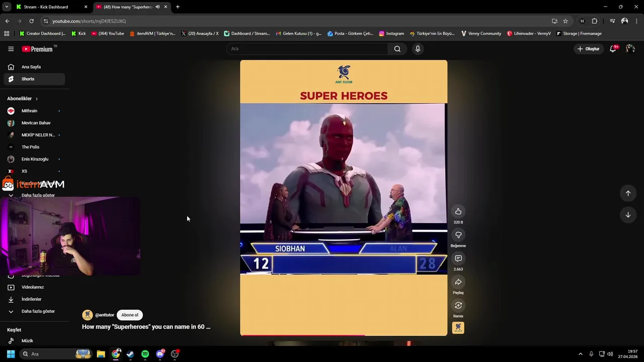Share this Short via Paylaş icon
This screenshot has width=644, height=362.
pyautogui.click(x=458, y=282)
